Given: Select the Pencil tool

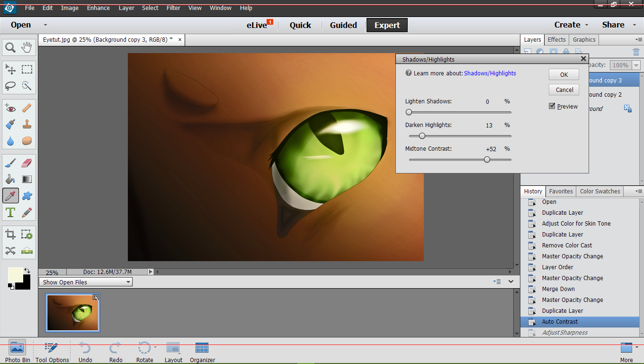Looking at the screenshot, I should point(27,212).
